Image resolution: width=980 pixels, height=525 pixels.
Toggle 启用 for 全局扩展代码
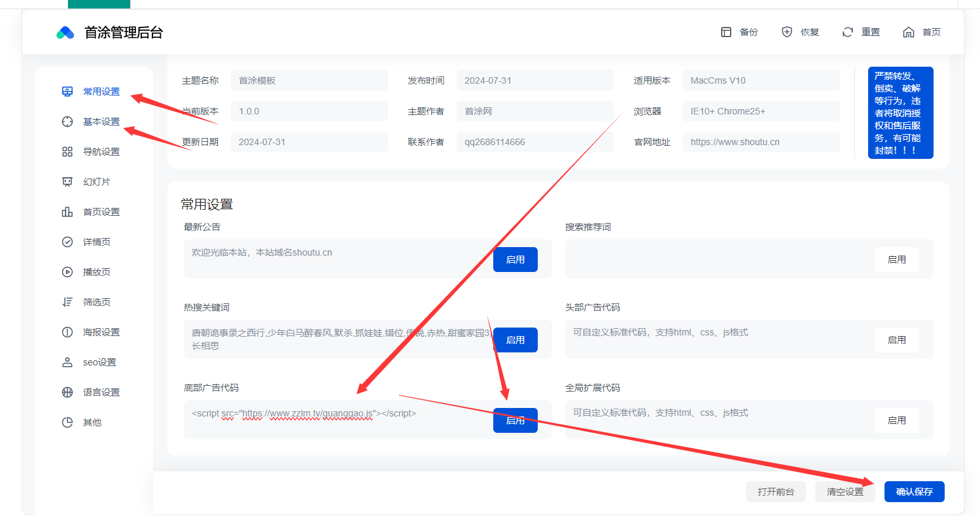897,420
